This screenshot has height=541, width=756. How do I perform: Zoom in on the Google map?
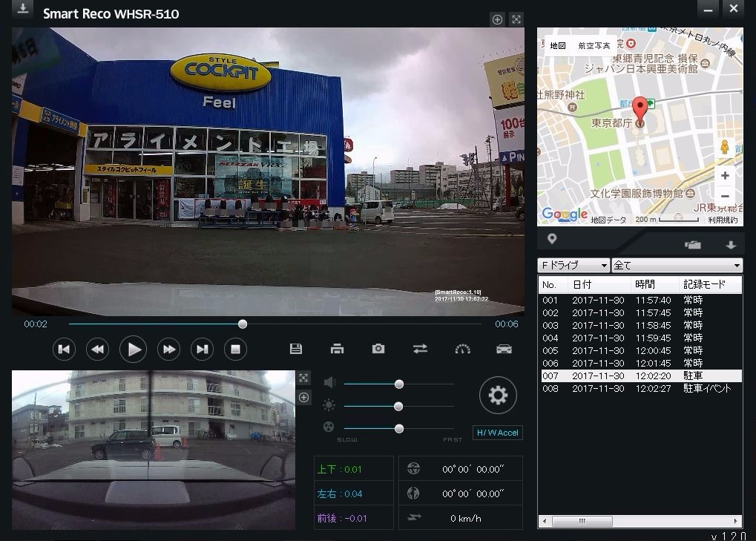coord(725,176)
